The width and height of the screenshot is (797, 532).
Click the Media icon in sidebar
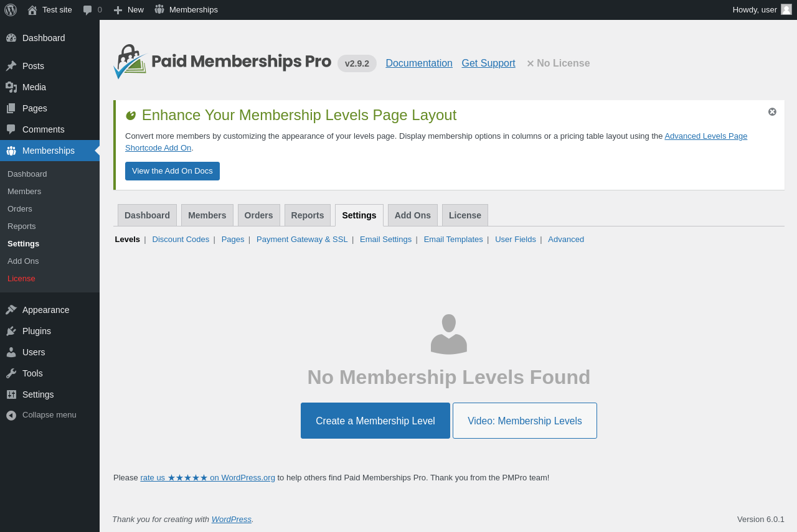coord(11,87)
